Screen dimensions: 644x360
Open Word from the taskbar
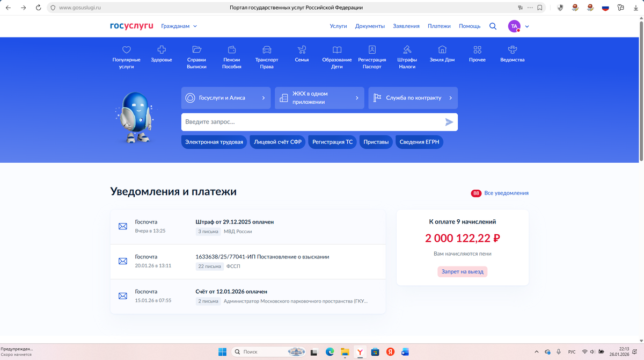tap(405, 352)
